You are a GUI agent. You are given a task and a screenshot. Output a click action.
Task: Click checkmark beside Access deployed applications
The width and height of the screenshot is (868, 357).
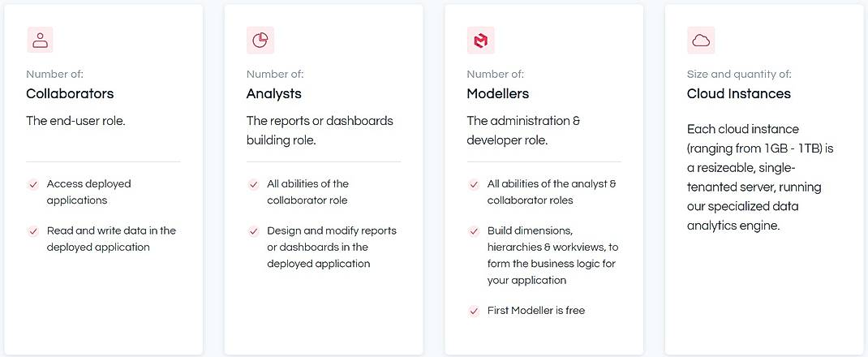click(x=33, y=185)
